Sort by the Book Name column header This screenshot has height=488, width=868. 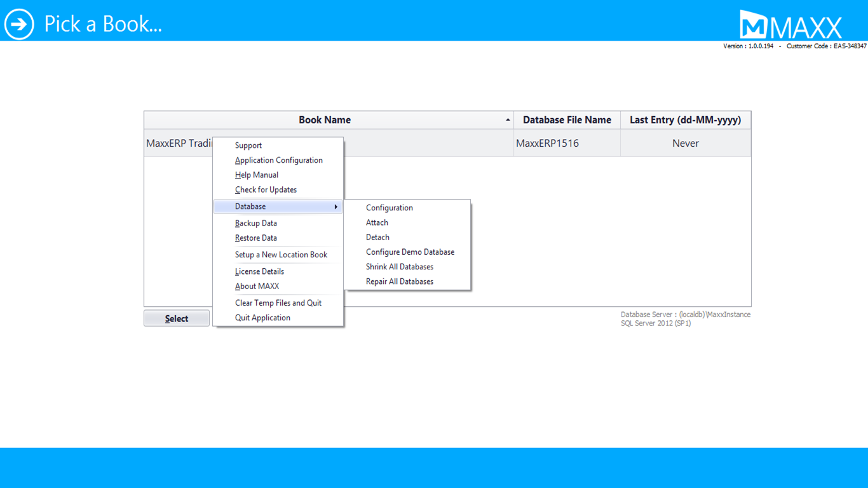325,120
